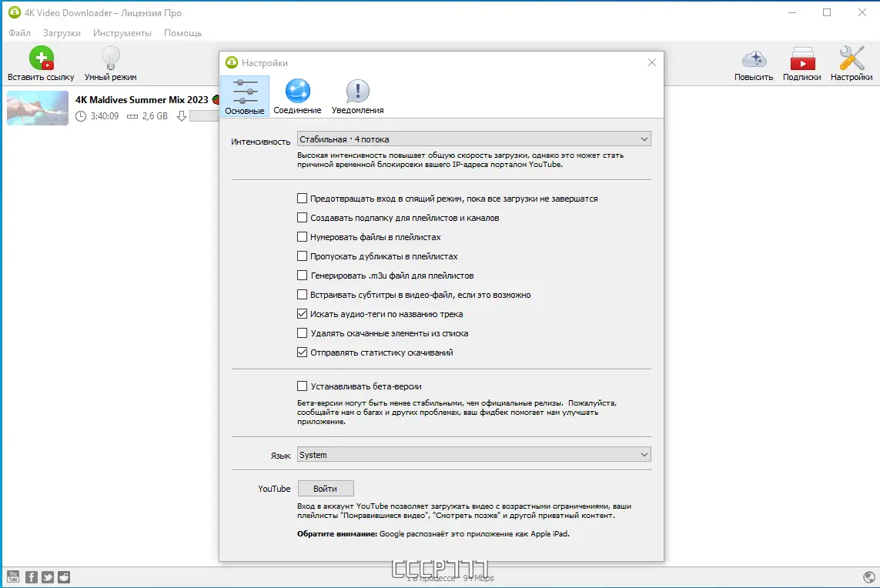The image size is (880, 588).
Task: Open Facebook icon in status bar
Action: [32, 576]
